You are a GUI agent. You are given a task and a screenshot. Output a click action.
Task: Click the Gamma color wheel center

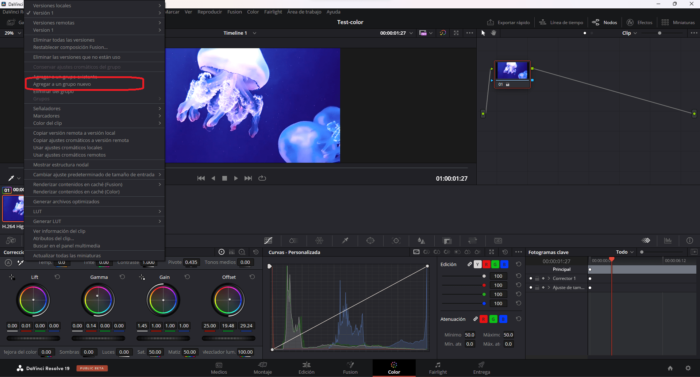coord(98,300)
